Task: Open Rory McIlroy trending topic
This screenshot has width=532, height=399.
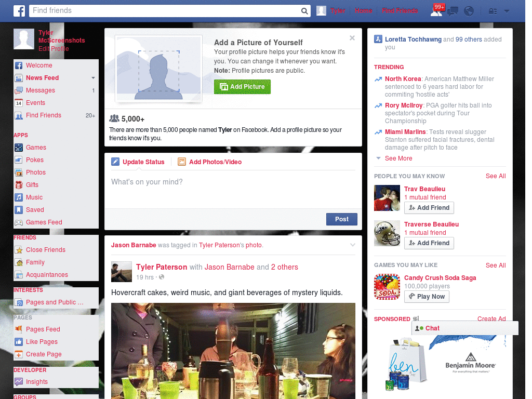Action: [x=403, y=105]
